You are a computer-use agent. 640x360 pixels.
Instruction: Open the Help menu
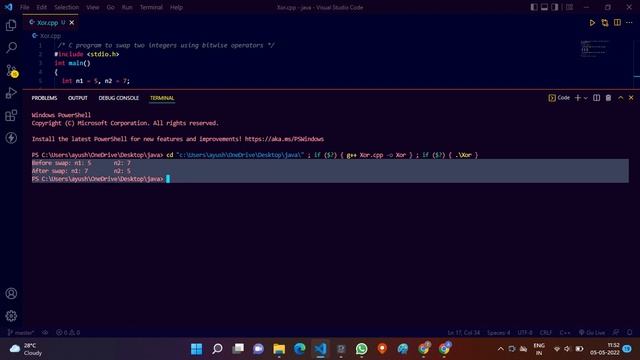[x=176, y=7]
